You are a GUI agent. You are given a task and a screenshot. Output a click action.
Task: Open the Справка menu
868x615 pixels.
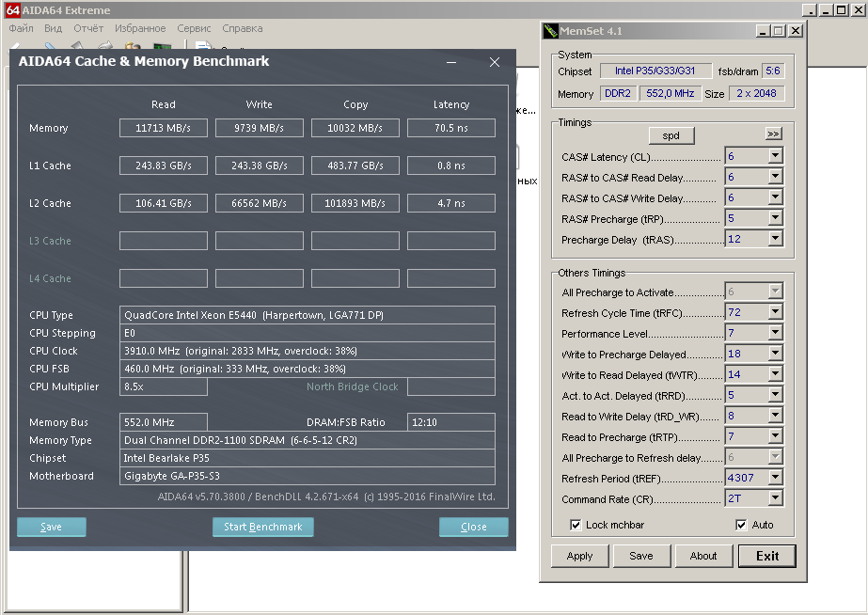point(243,28)
